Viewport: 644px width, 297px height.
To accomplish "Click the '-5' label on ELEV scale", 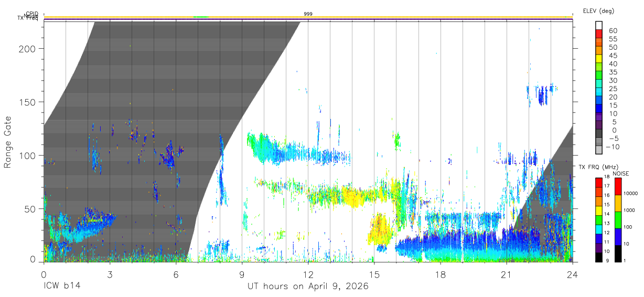I will (x=613, y=138).
